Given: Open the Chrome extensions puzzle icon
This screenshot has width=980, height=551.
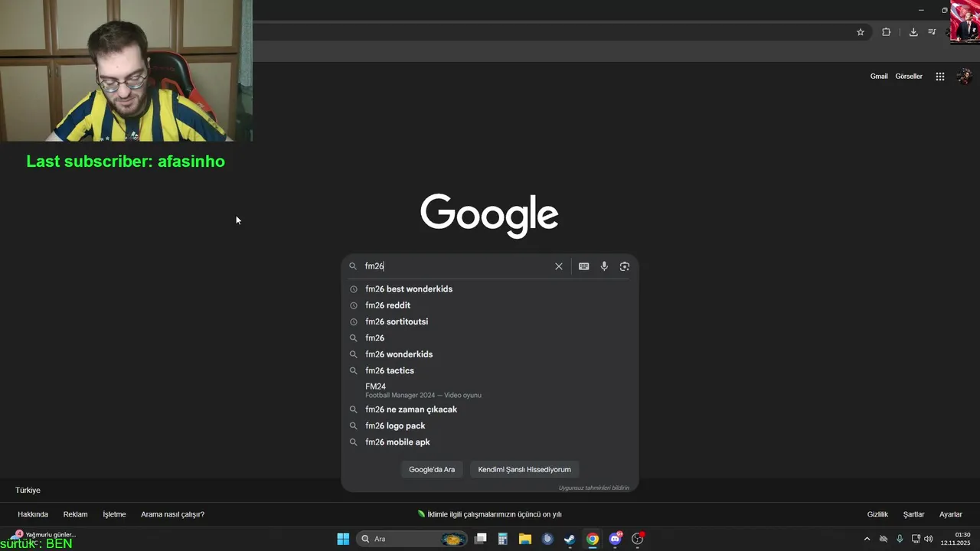Looking at the screenshot, I should point(886,32).
